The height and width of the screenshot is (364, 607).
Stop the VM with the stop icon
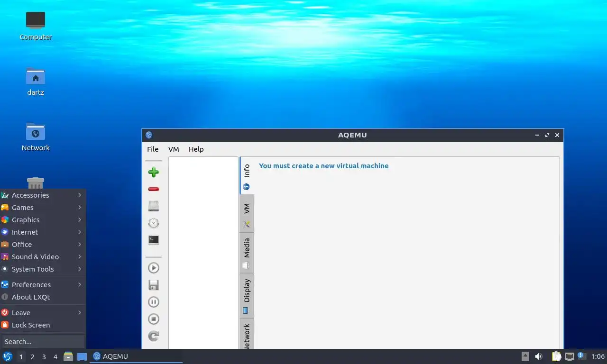[153, 319]
